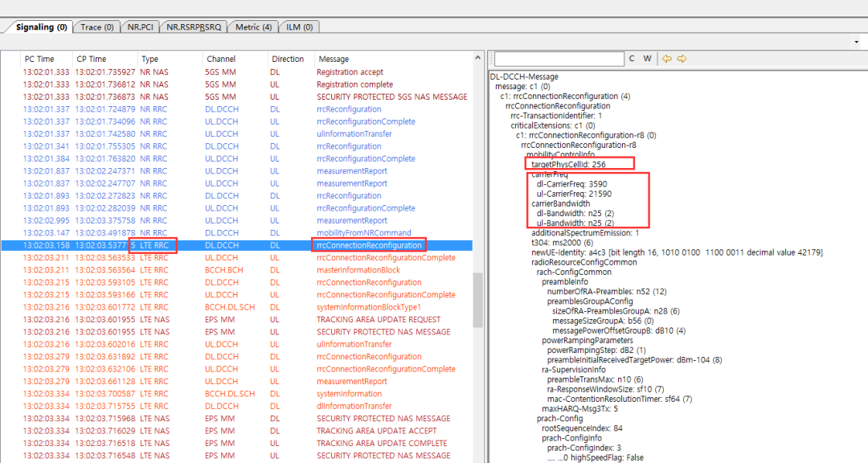868x463 pixels.
Task: Select the newUE-Identity: a4c3 node
Action: [677, 252]
